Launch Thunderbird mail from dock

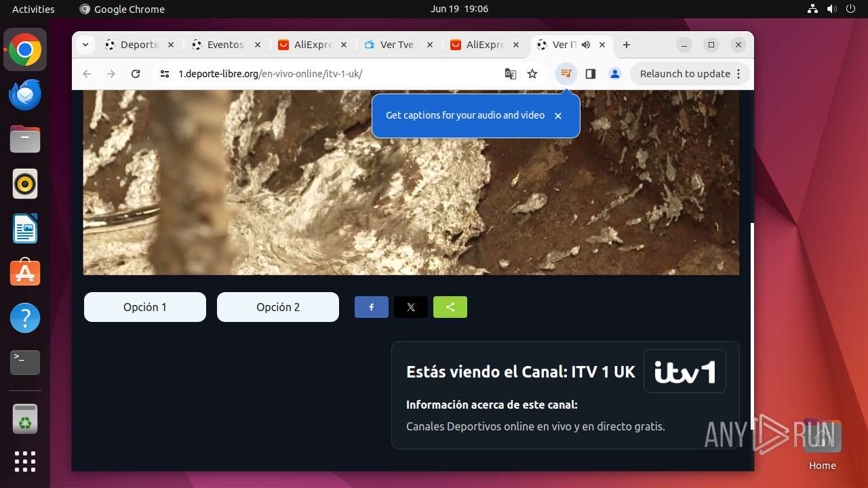(25, 95)
